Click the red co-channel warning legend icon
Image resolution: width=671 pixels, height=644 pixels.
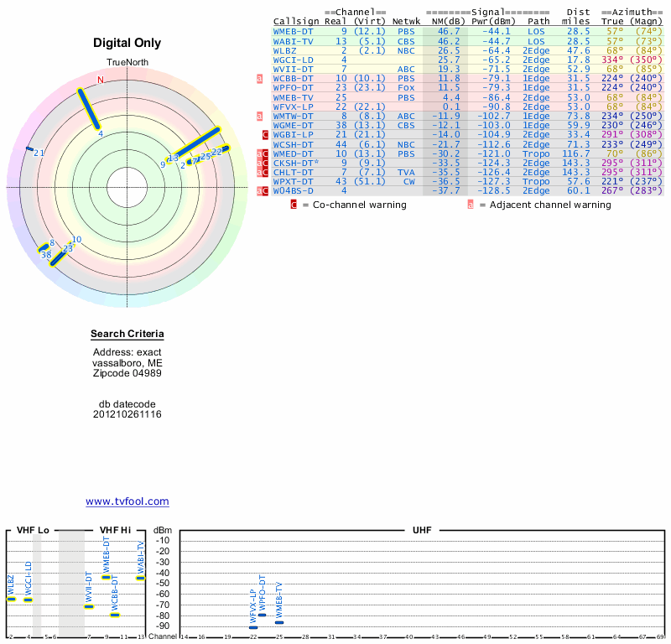pyautogui.click(x=294, y=205)
